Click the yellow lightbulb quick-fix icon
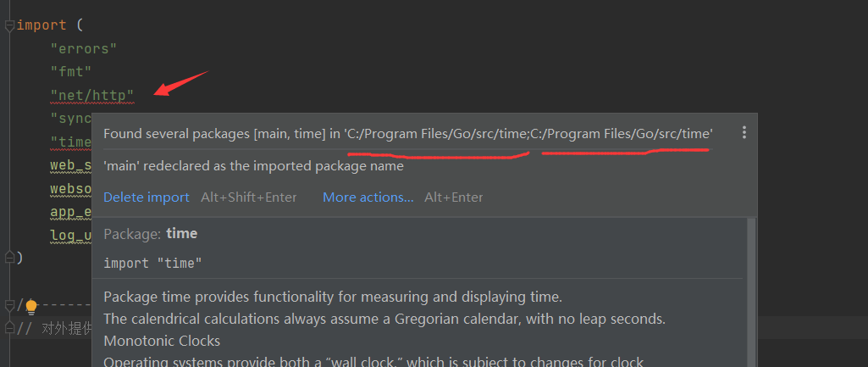The width and height of the screenshot is (868, 367). click(31, 306)
